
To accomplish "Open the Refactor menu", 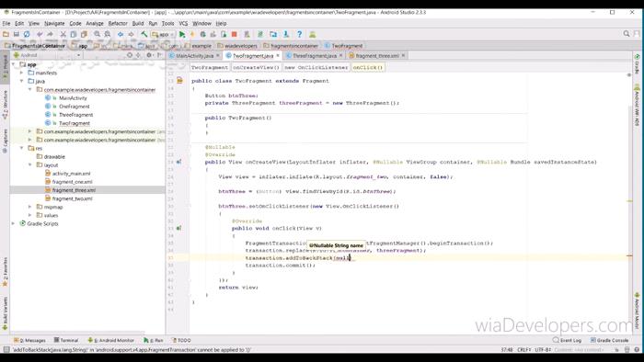I will pyautogui.click(x=118, y=23).
